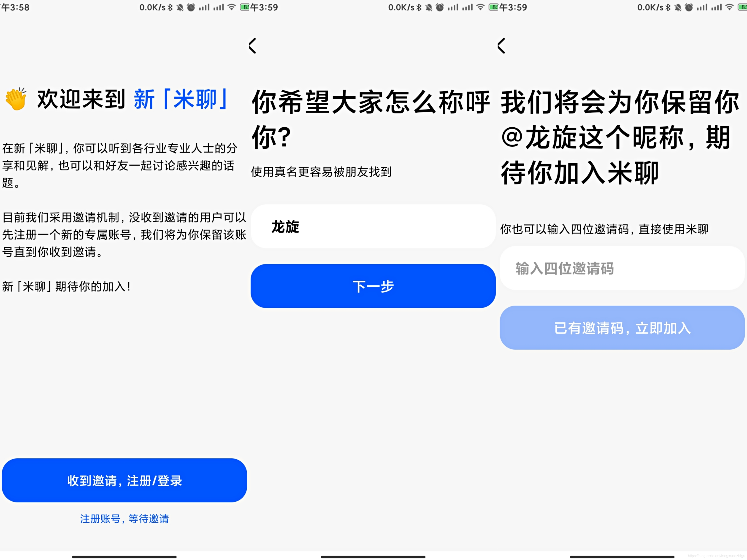This screenshot has height=560, width=747.
Task: Focus the nickname field containing 龙旋
Action: click(373, 226)
